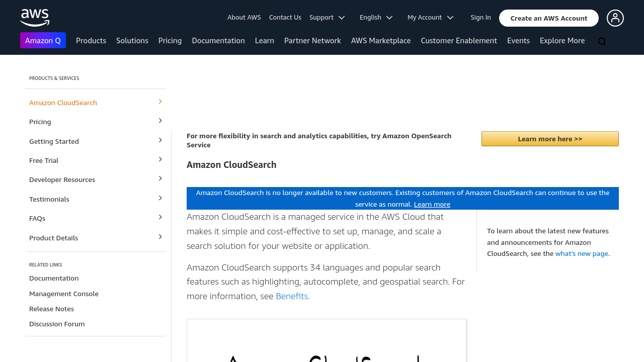Click Create an AWS Account button
Image resolution: width=644 pixels, height=362 pixels.
tap(548, 18)
